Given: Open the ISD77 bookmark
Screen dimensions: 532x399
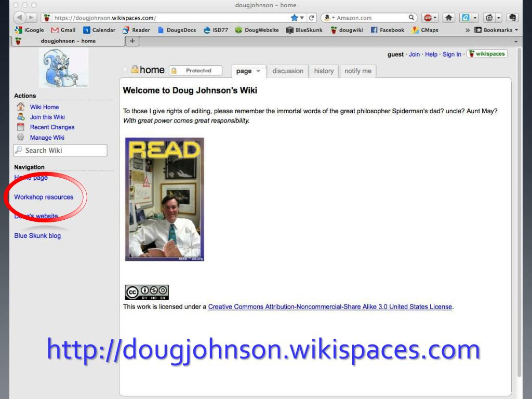Looking at the screenshot, I should click(x=216, y=30).
